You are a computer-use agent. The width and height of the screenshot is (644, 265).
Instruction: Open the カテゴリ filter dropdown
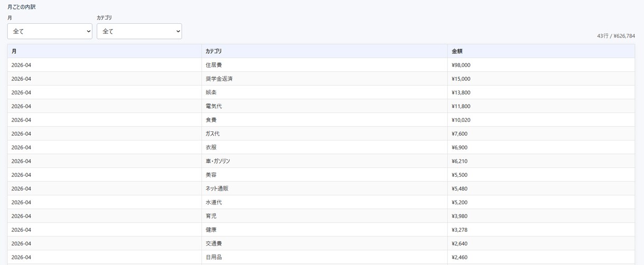click(x=139, y=31)
